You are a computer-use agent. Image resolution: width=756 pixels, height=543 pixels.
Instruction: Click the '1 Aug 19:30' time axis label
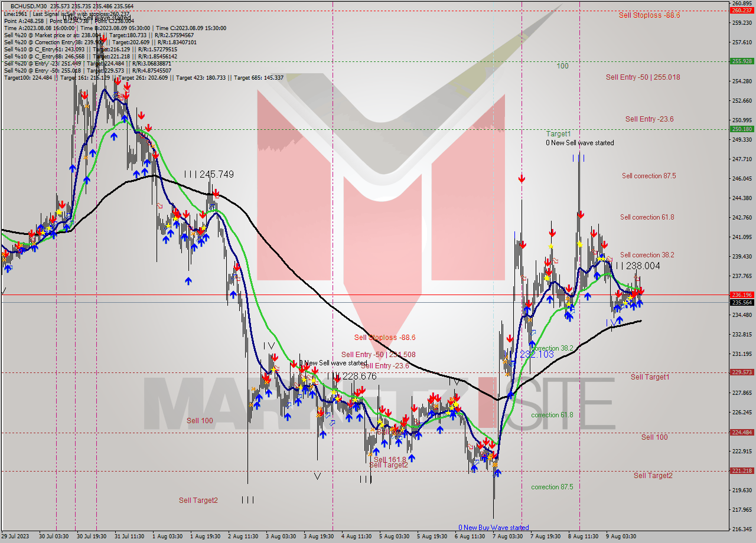pos(206,537)
